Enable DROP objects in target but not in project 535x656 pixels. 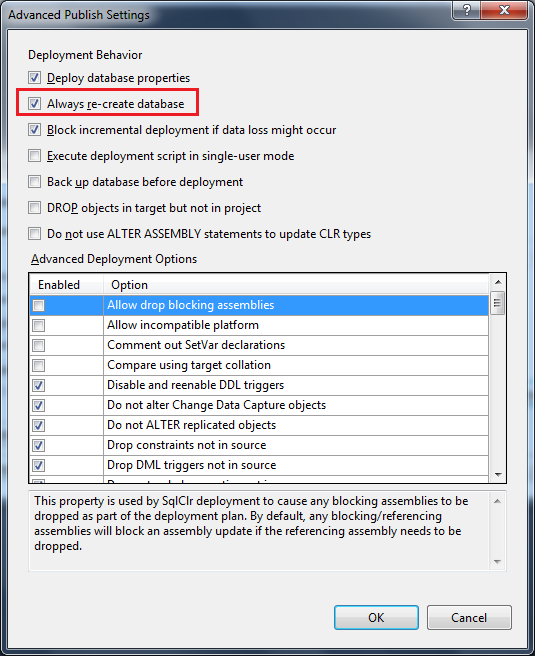pos(34,208)
